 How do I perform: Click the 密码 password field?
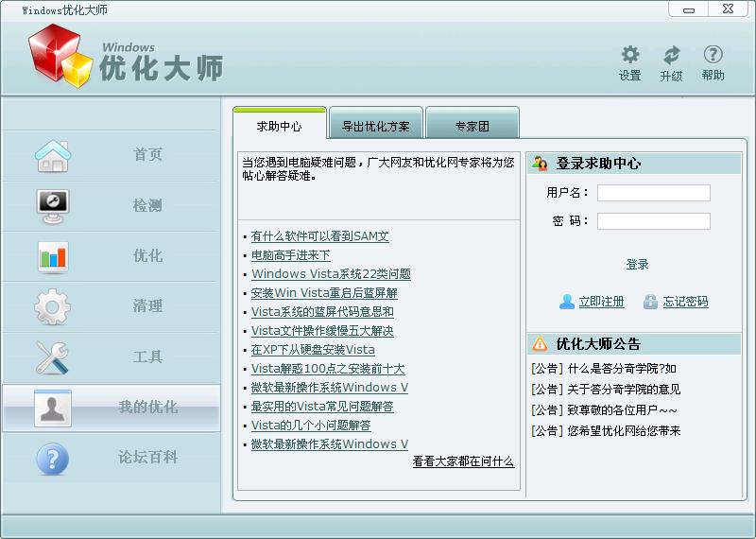pos(653,221)
